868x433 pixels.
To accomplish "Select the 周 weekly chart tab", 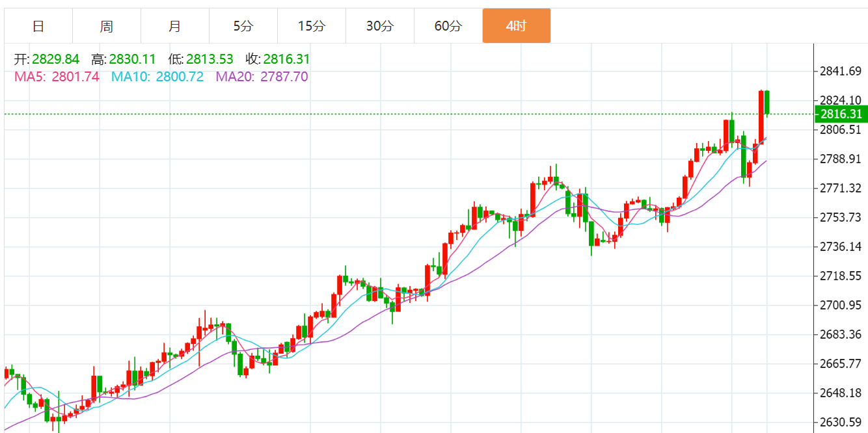I will [x=107, y=26].
